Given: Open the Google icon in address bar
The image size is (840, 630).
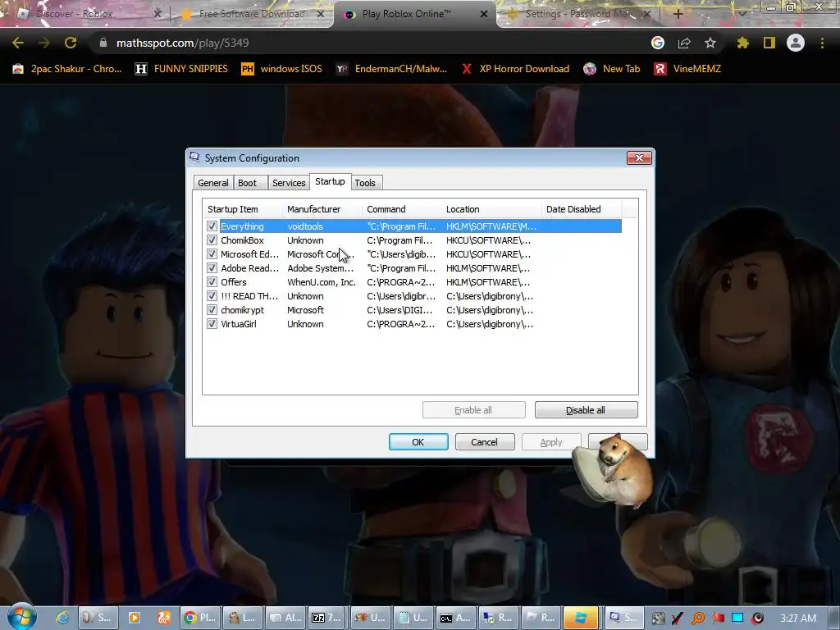Looking at the screenshot, I should coord(658,43).
